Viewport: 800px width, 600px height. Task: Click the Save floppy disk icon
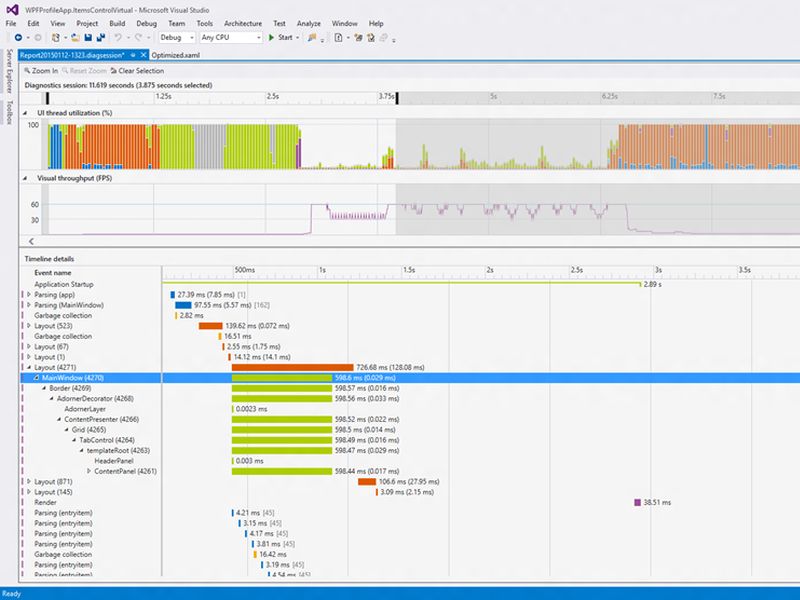click(88, 37)
